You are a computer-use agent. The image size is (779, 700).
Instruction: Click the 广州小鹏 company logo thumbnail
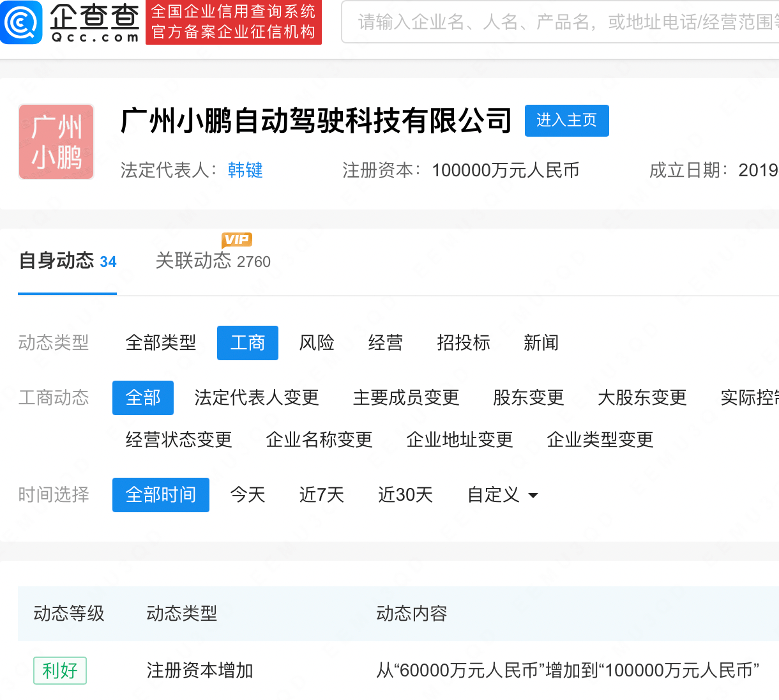[x=56, y=142]
